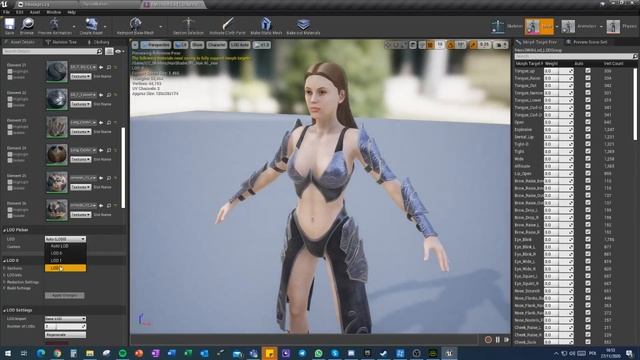The width and height of the screenshot is (640, 360).
Task: Click the Create Asset icon
Action: point(91,24)
